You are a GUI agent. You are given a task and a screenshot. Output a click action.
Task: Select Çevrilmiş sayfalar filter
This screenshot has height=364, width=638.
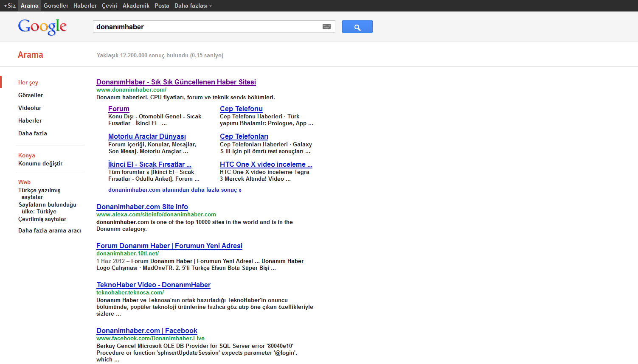click(42, 219)
